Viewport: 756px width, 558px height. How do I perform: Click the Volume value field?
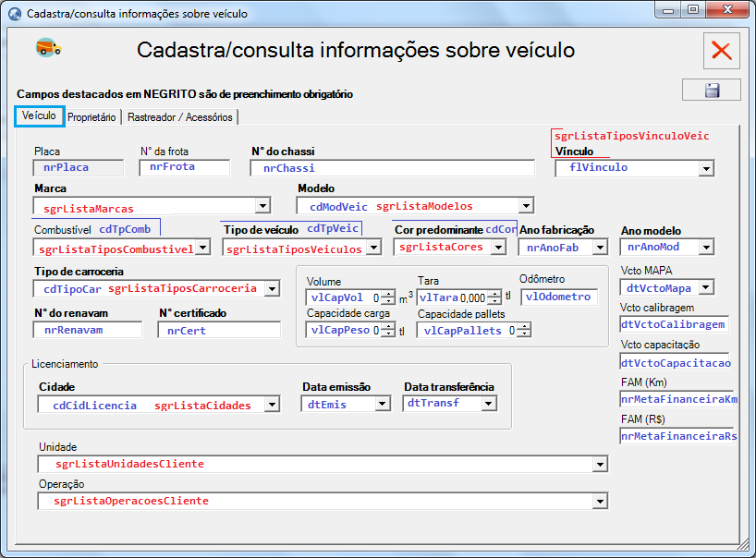click(x=344, y=297)
